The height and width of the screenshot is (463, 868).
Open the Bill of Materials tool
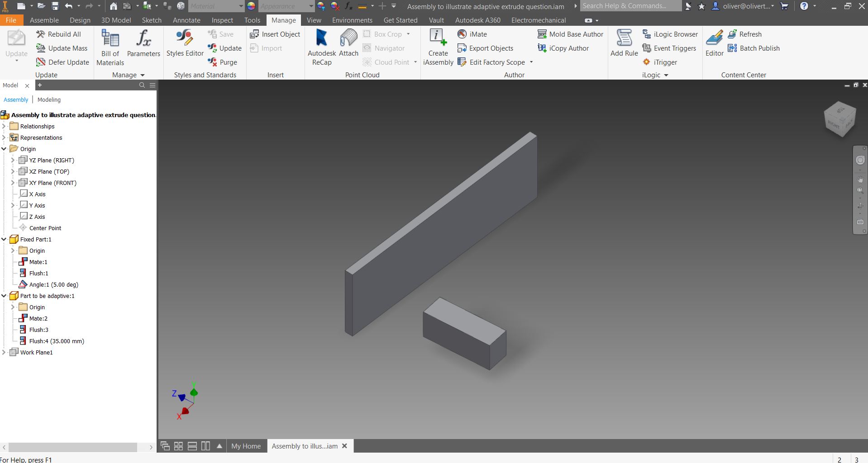pos(109,45)
